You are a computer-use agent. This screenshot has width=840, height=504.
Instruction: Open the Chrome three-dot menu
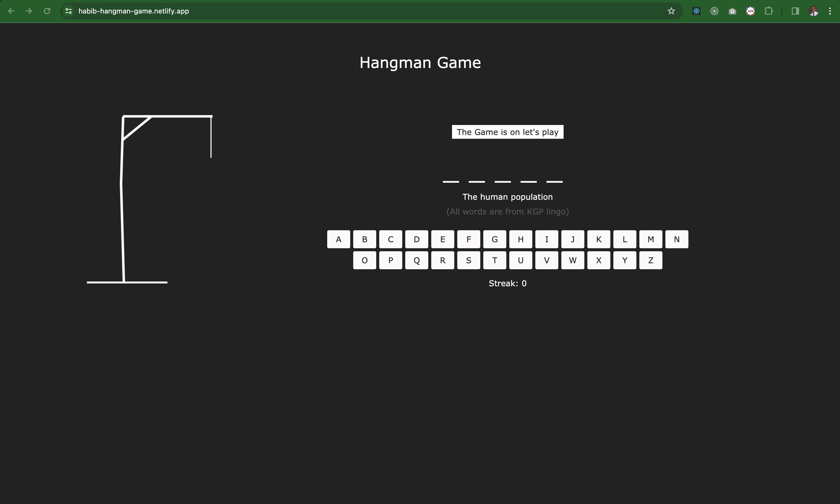pyautogui.click(x=830, y=11)
